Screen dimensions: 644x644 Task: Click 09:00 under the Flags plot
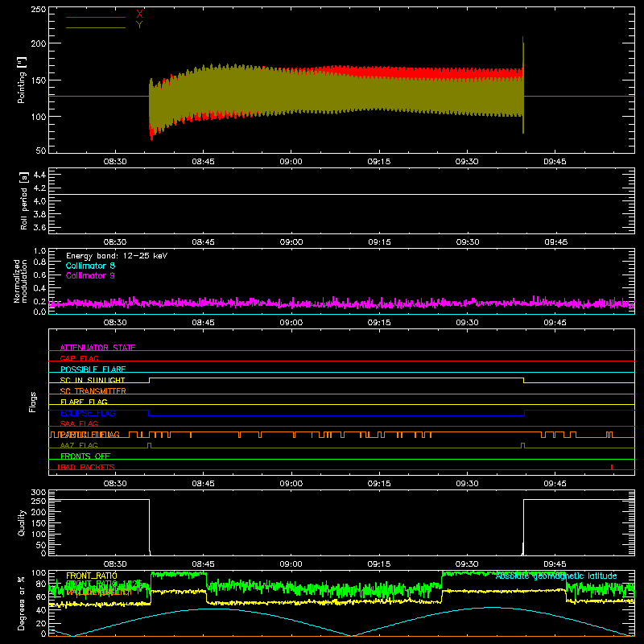(x=291, y=484)
